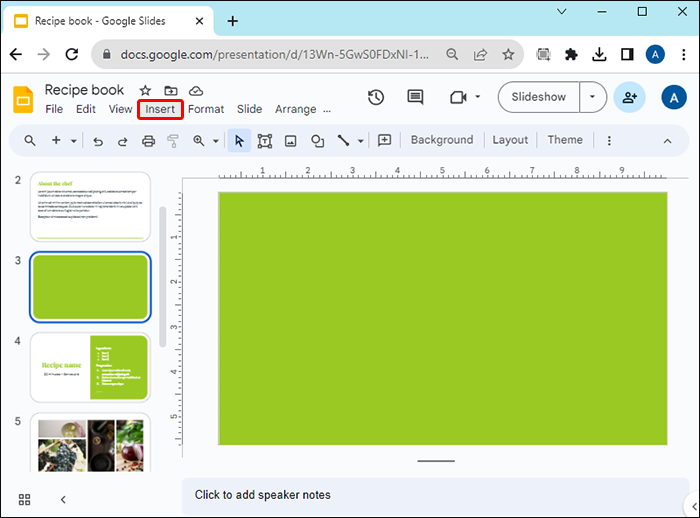Expand the zoom level dropdown arrow
The width and height of the screenshot is (700, 518).
[216, 141]
